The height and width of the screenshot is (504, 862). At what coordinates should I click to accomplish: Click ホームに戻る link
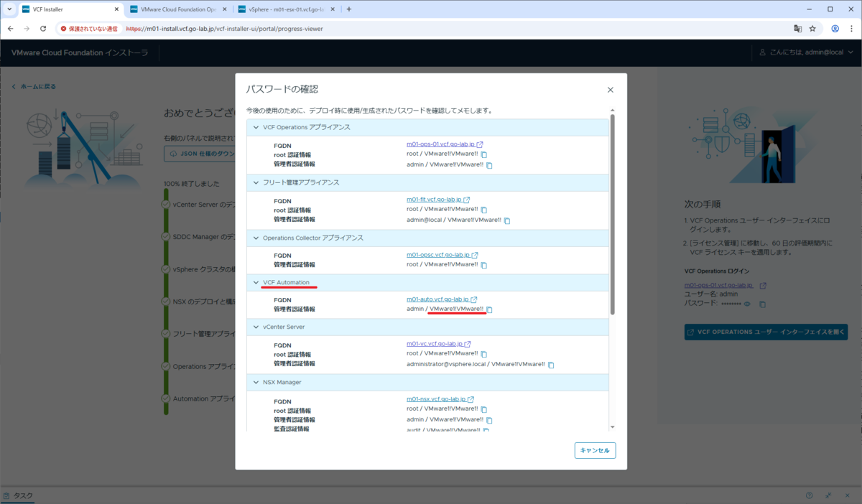click(x=33, y=86)
